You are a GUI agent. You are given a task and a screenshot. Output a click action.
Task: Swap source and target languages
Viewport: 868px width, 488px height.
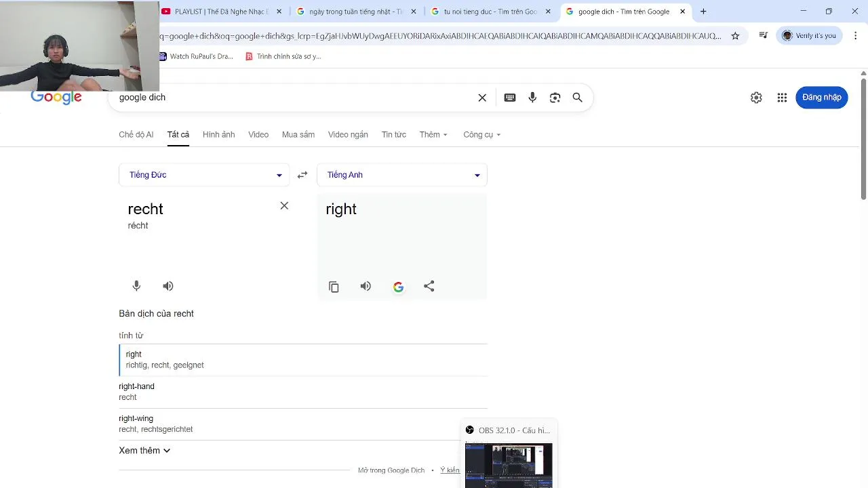(302, 175)
